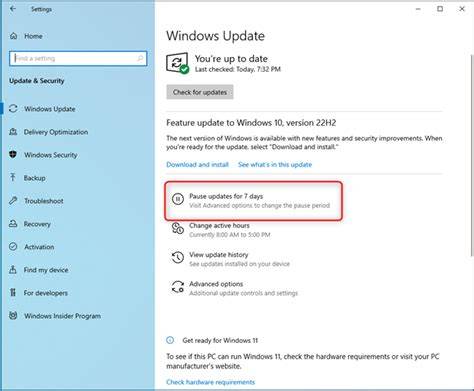Open Change active hours
474x391 pixels.
[x=230, y=230]
